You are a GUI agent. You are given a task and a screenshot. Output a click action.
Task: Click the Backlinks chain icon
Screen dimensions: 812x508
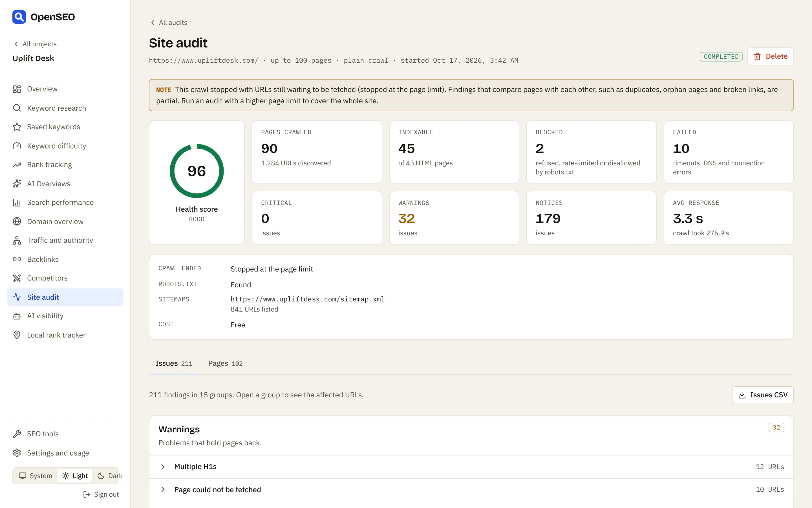[17, 259]
